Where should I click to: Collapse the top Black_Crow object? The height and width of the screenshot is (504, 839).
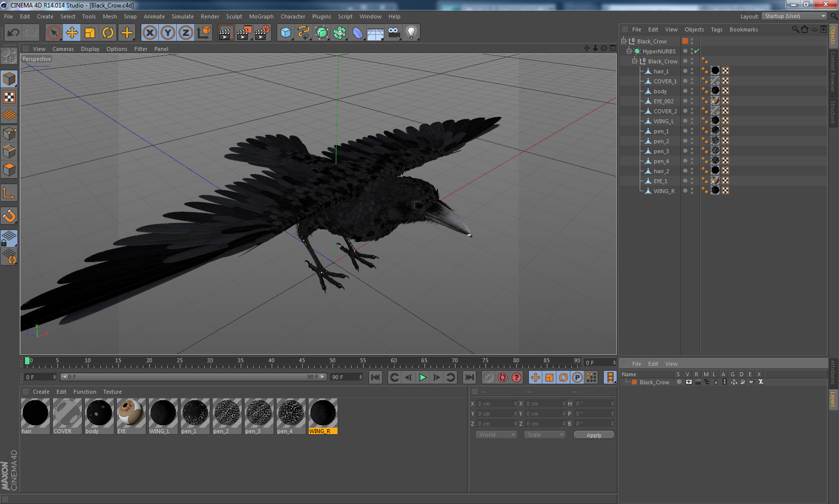[x=624, y=41]
